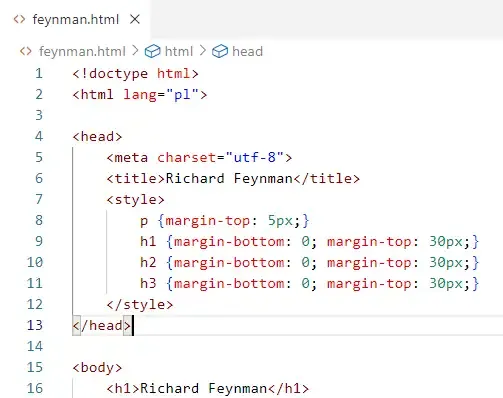This screenshot has width=503, height=398.
Task: Select line number 11 in gutter
Action: [x=35, y=283]
